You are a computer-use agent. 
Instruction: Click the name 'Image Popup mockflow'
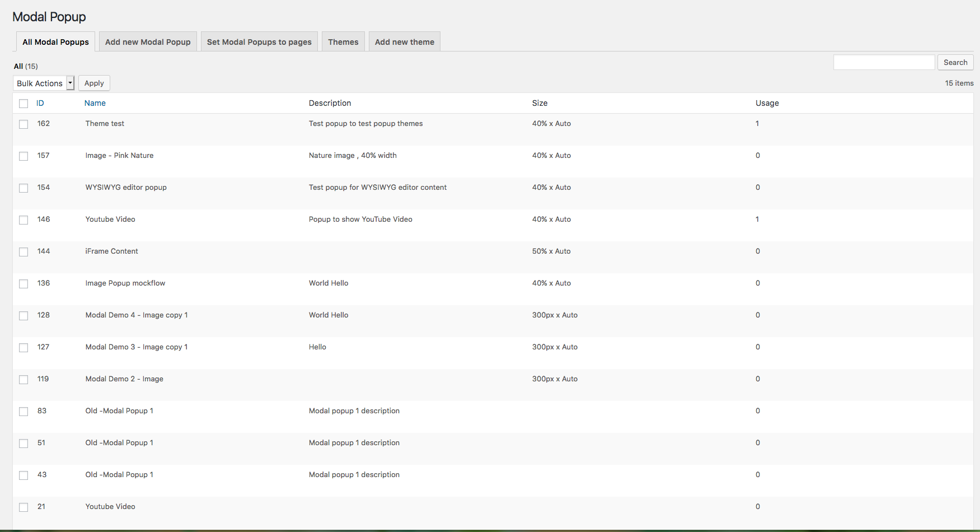coord(125,283)
